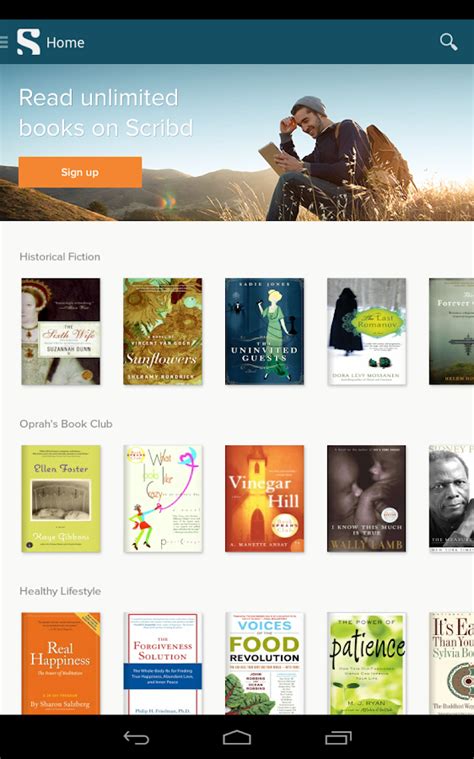The height and width of the screenshot is (759, 474).
Task: Tap the Android home button
Action: point(237,737)
